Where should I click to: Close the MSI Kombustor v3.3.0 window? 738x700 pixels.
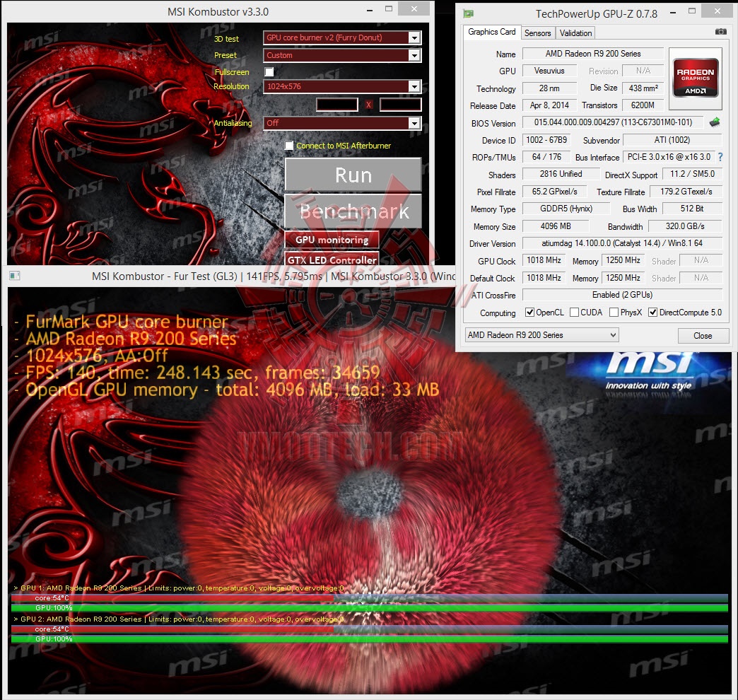[414, 8]
